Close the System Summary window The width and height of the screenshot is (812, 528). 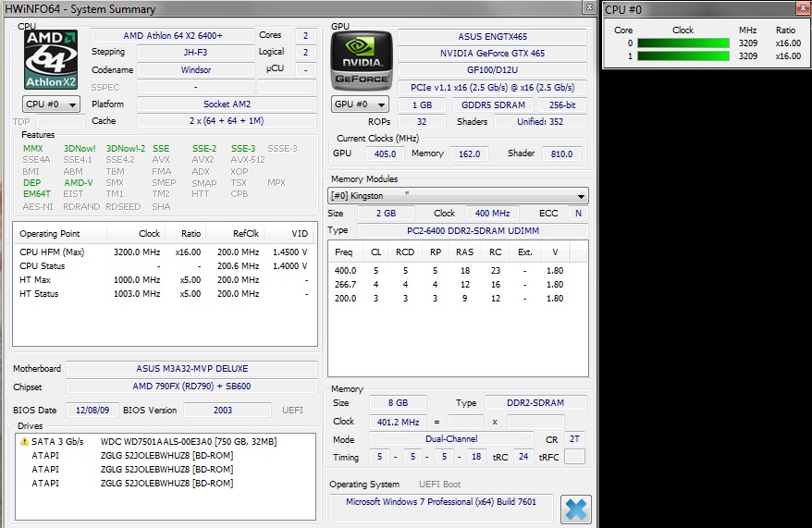589,7
